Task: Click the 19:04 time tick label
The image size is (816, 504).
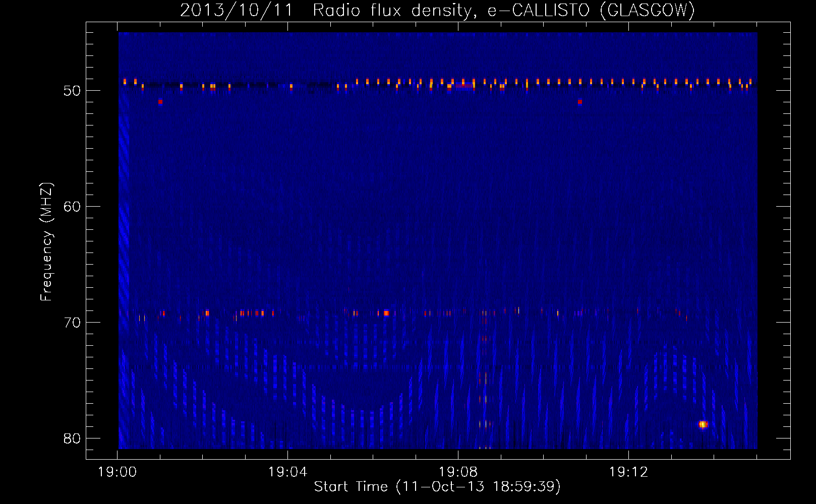Action: click(287, 472)
